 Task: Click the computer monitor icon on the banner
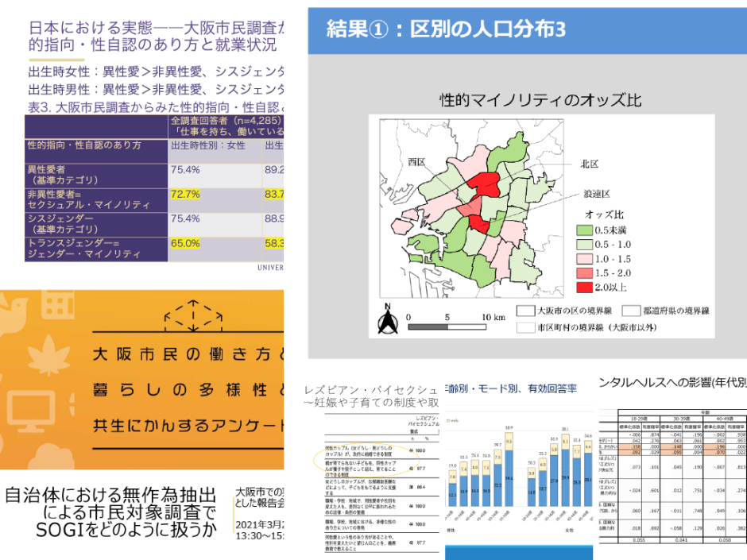click(30, 411)
